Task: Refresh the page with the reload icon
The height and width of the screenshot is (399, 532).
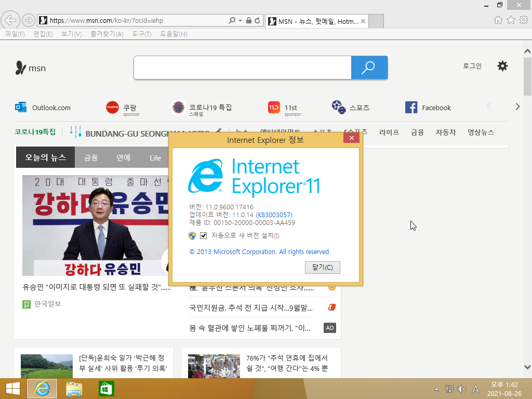Action: click(257, 20)
